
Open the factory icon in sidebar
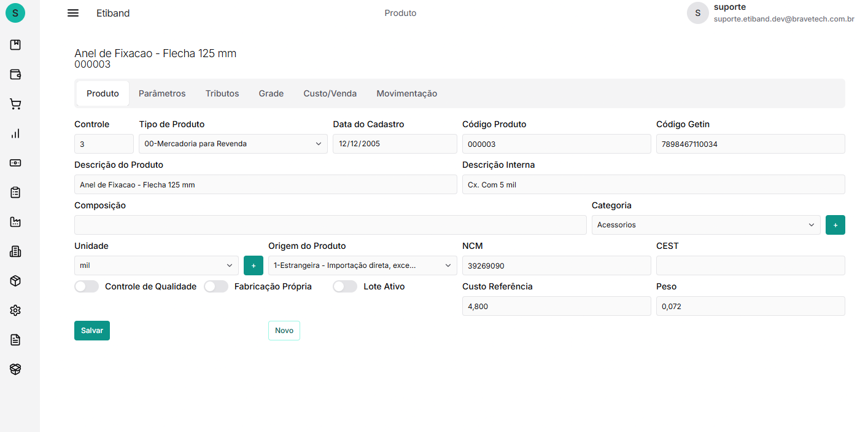15,222
